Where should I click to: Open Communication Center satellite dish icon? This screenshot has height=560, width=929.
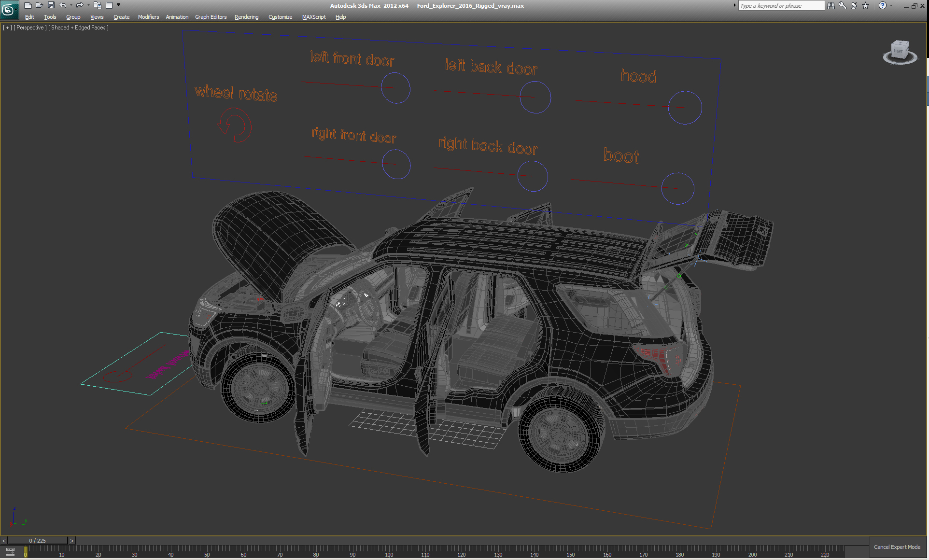854,5
